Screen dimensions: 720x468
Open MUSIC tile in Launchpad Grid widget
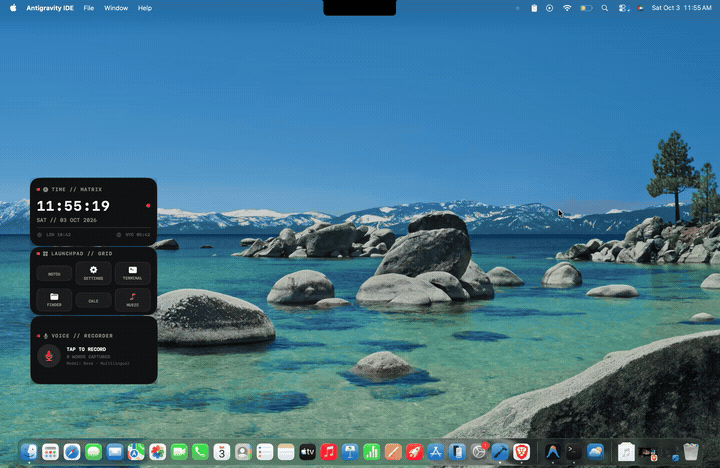point(132,299)
